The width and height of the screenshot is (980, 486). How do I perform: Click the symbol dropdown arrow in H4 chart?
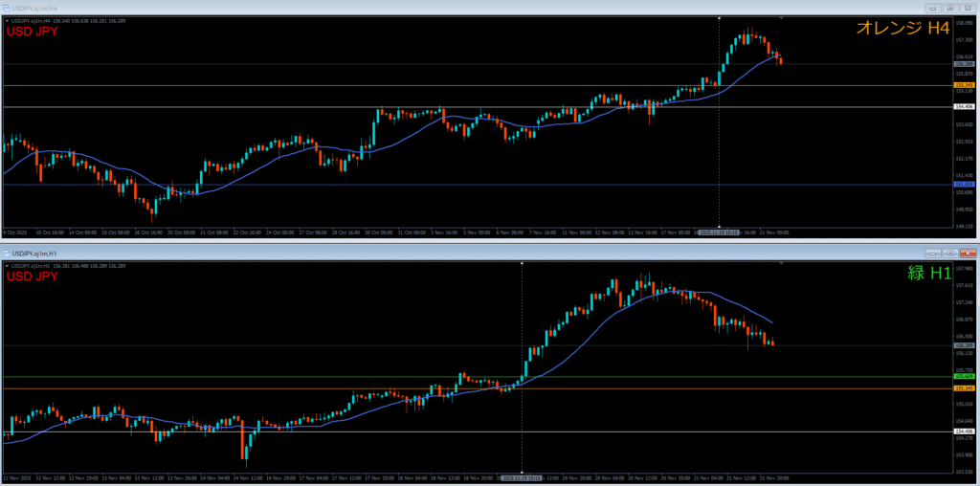(7, 20)
